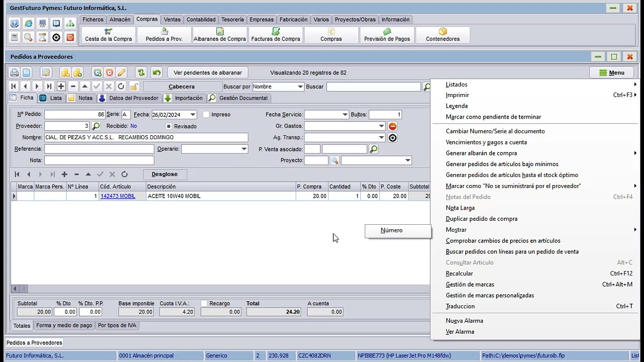Select Número submenu item
Screen dimensions: 644x362
click(398, 230)
